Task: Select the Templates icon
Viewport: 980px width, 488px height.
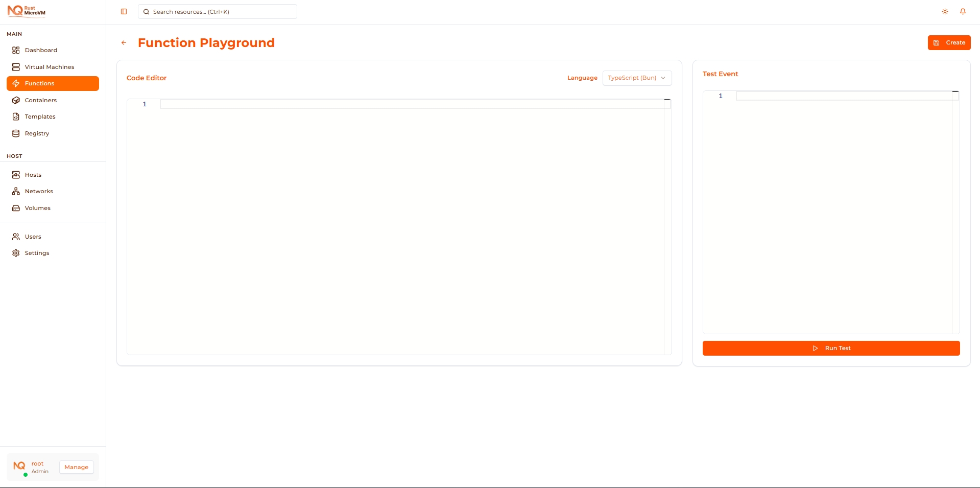Action: [16, 117]
